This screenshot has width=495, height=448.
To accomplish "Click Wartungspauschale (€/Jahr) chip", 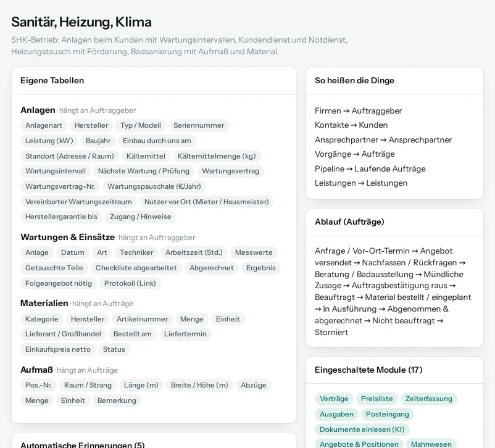I will coord(154,186).
